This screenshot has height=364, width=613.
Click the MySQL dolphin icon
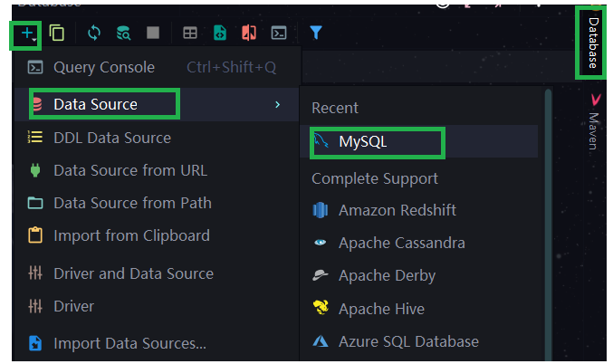coord(321,140)
